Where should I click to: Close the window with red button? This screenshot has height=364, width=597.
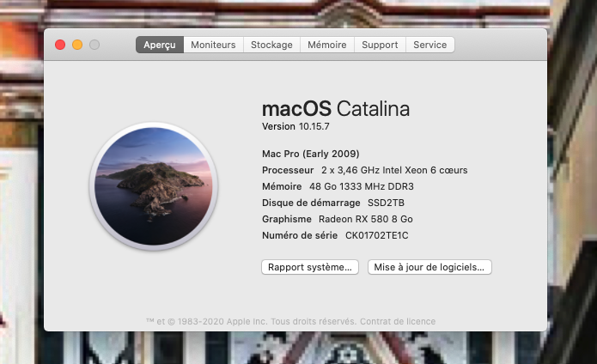(60, 45)
